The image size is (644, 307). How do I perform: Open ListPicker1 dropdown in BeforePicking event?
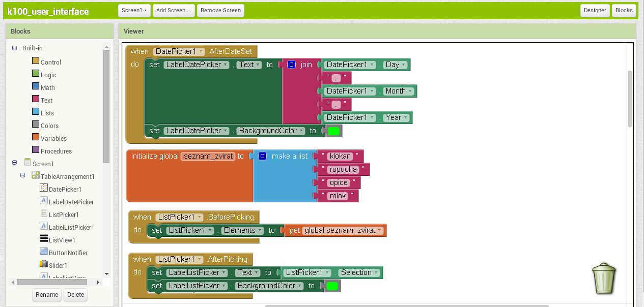(x=179, y=217)
